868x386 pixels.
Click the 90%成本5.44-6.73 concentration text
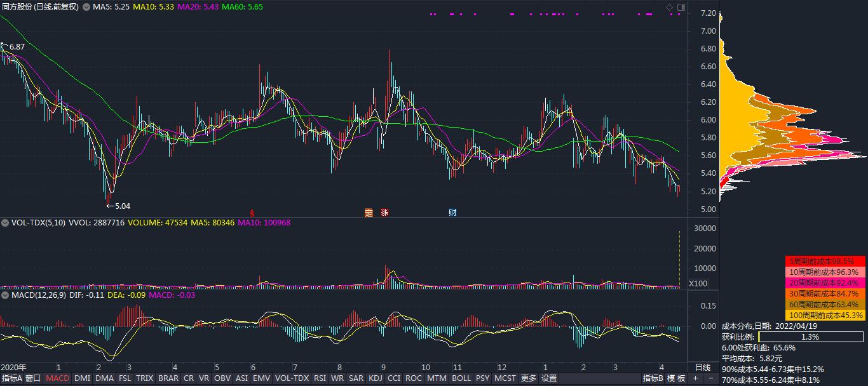pyautogui.click(x=773, y=369)
